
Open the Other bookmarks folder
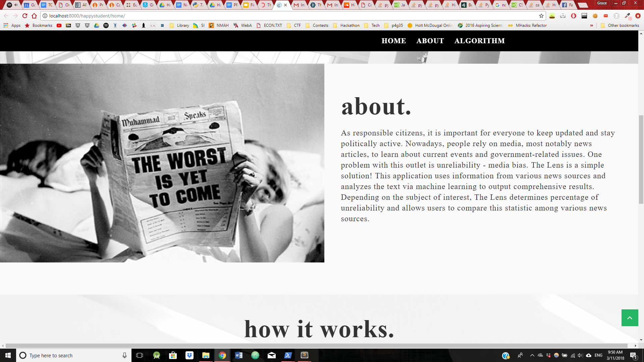click(620, 25)
